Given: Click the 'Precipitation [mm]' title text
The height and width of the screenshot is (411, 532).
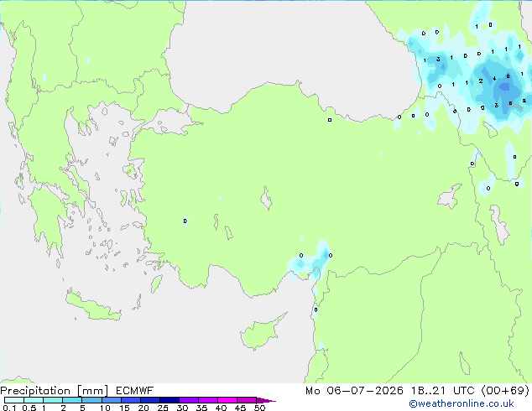Looking at the screenshot, I should [54, 391].
